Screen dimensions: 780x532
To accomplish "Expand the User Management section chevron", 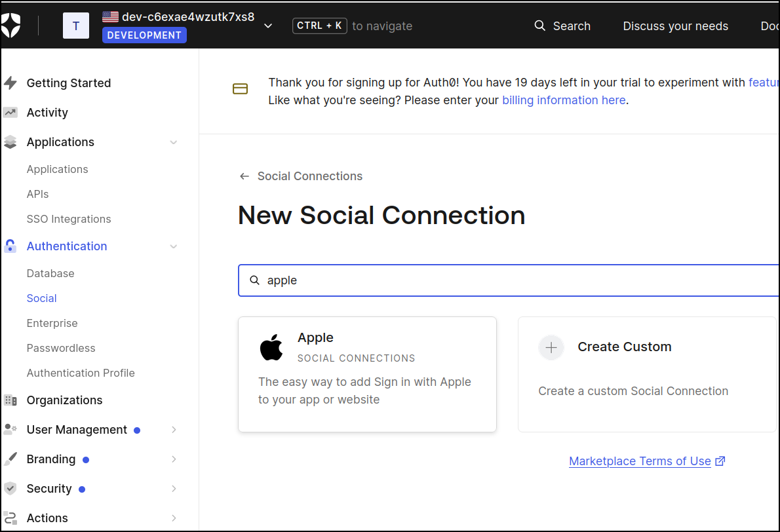I will 174,430.
